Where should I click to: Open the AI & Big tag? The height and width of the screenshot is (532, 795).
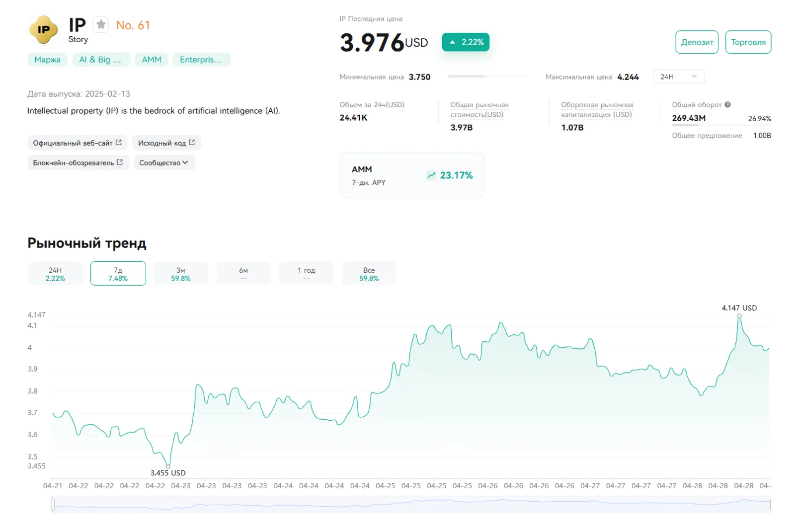coord(101,60)
